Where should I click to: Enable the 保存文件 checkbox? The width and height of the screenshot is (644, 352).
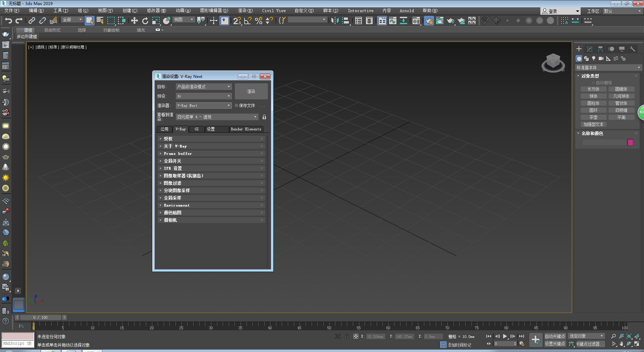236,105
